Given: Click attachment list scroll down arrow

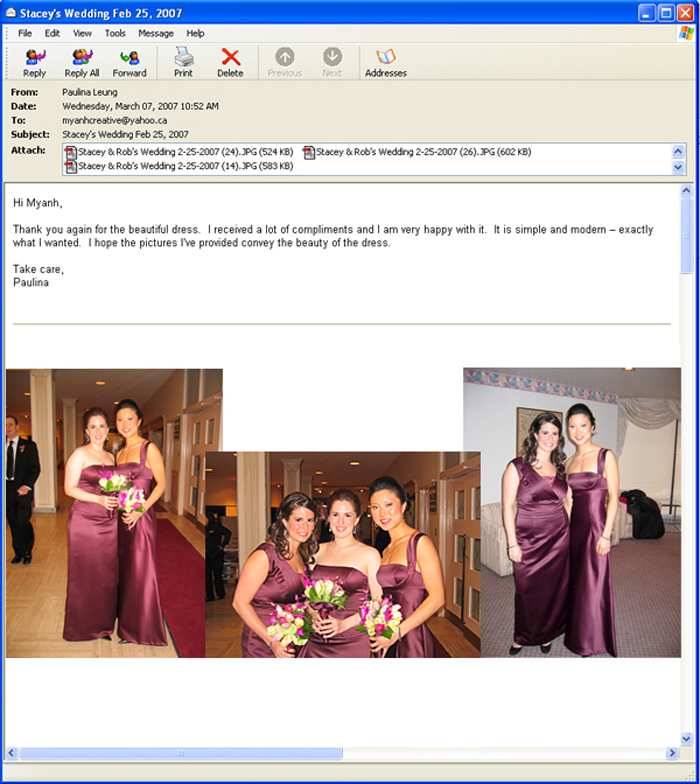Looking at the screenshot, I should click(x=678, y=167).
